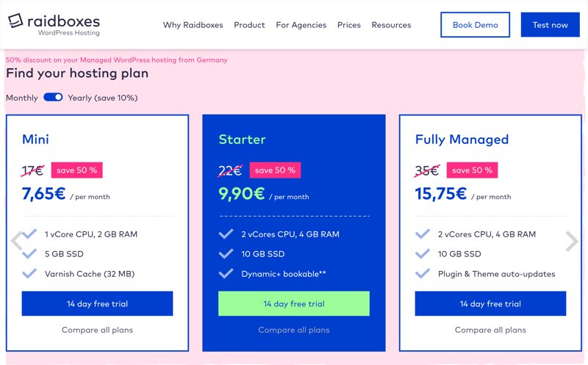Image resolution: width=588 pixels, height=365 pixels.
Task: Click Starter plan 10 GB SSD checkmark
Action: click(226, 254)
